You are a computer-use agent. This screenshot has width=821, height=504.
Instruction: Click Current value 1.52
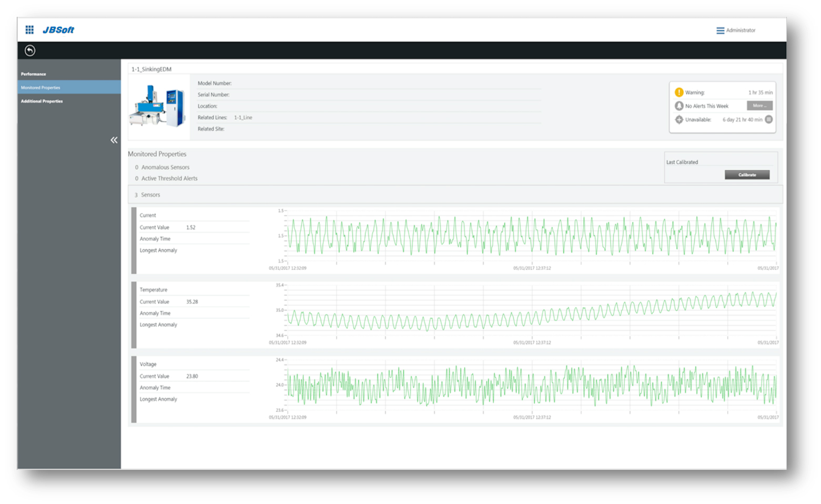(x=190, y=227)
